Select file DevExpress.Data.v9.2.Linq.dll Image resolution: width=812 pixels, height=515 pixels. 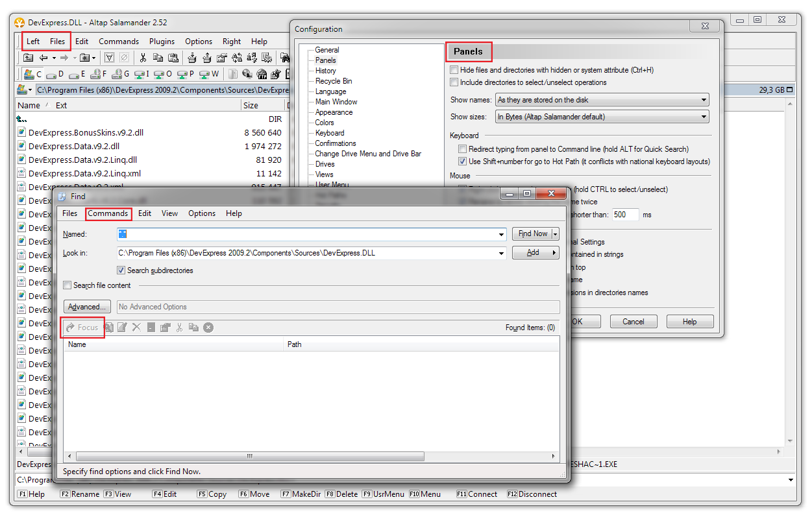pyautogui.click(x=82, y=160)
